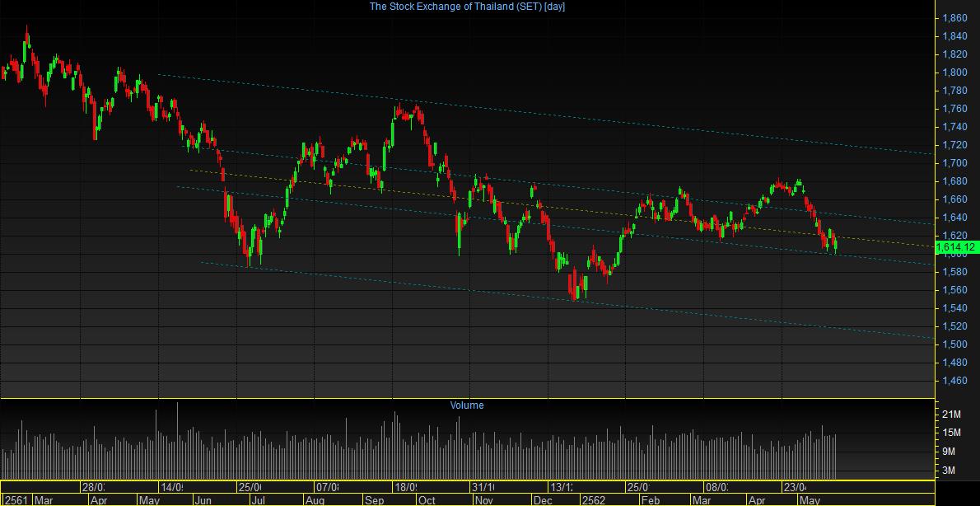Click the 9M volume axis label
The height and width of the screenshot is (506, 980).
click(x=948, y=452)
